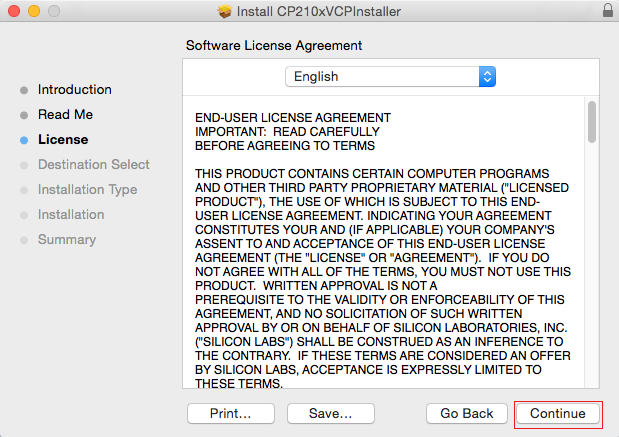The width and height of the screenshot is (619, 437).
Task: Select the highlighted License step
Action: (x=62, y=139)
